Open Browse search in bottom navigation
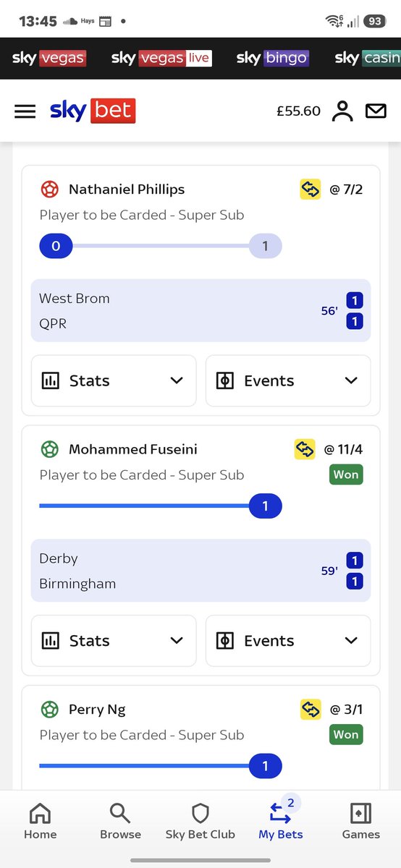Screen dimensions: 401x868 (x=120, y=822)
